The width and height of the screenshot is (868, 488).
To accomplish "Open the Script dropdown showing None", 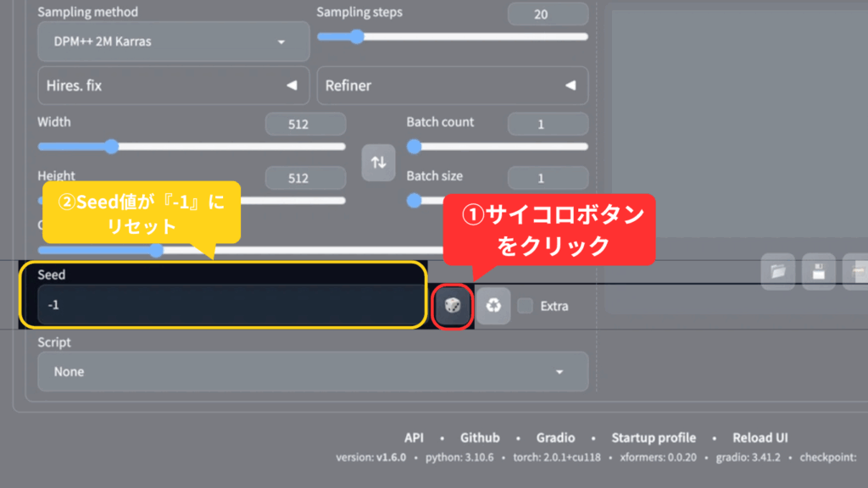I will 313,371.
